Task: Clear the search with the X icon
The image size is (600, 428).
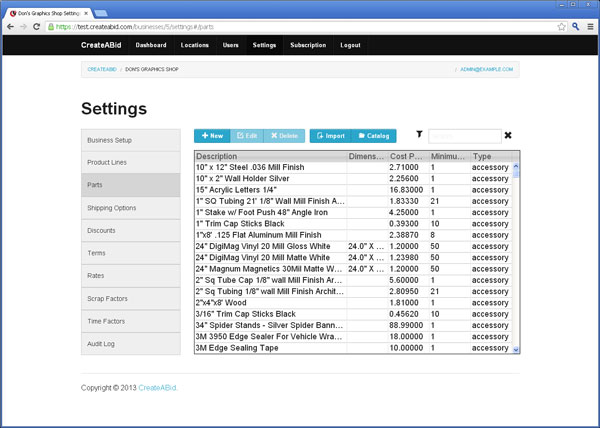Action: (508, 135)
